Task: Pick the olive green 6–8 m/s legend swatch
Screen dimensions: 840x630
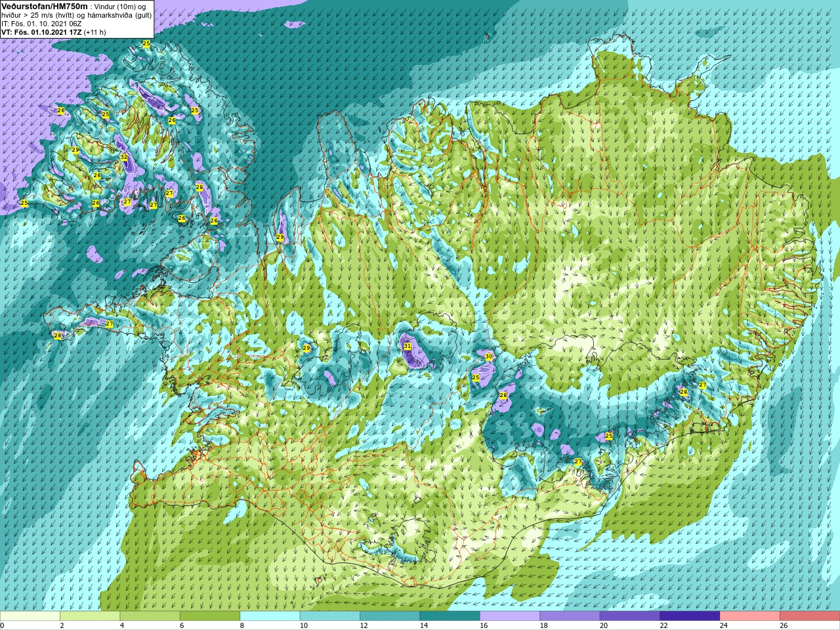Action: click(210, 616)
